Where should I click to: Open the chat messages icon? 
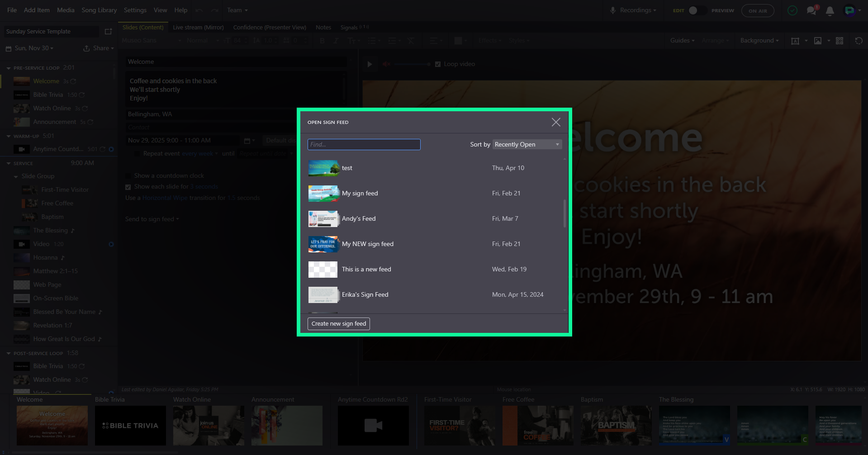point(812,10)
